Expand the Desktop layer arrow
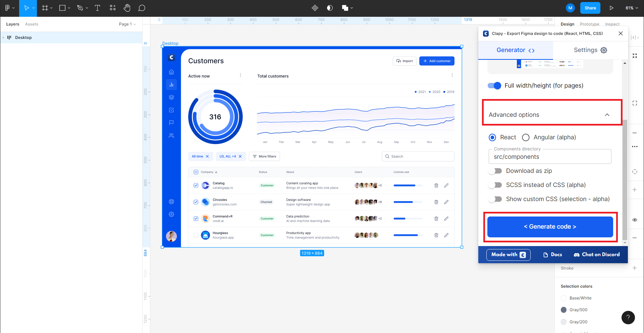The width and height of the screenshot is (644, 333). [3, 38]
